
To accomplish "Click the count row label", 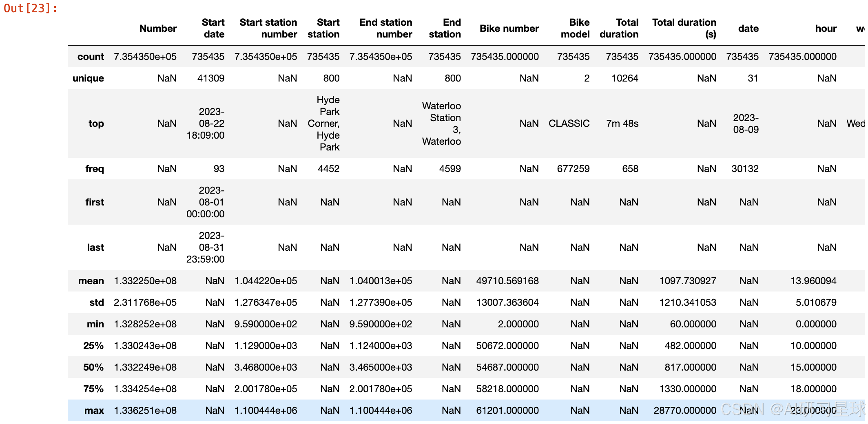I will click(x=91, y=57).
